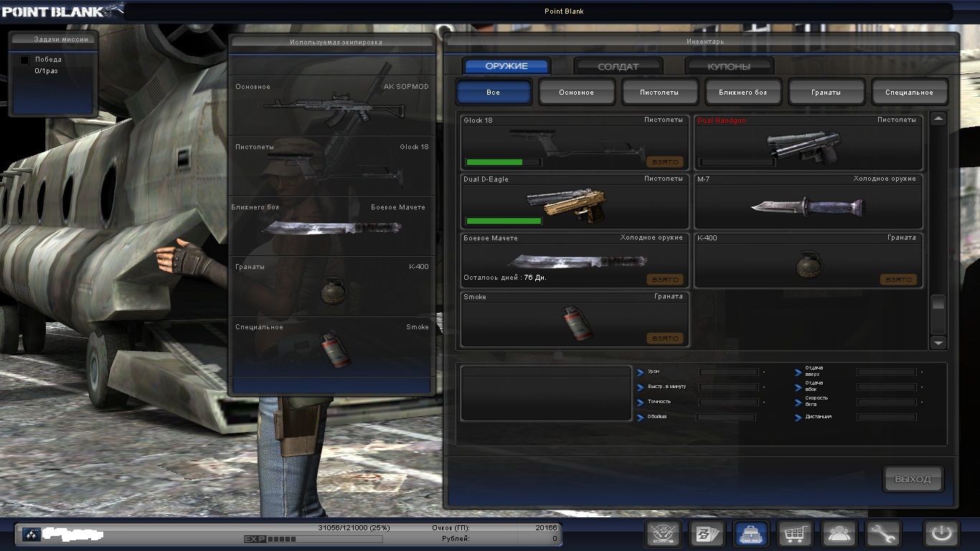Image resolution: width=980 pixels, height=551 pixels.
Task: Click the 'Задачи миссии' panel header
Action: (54, 39)
